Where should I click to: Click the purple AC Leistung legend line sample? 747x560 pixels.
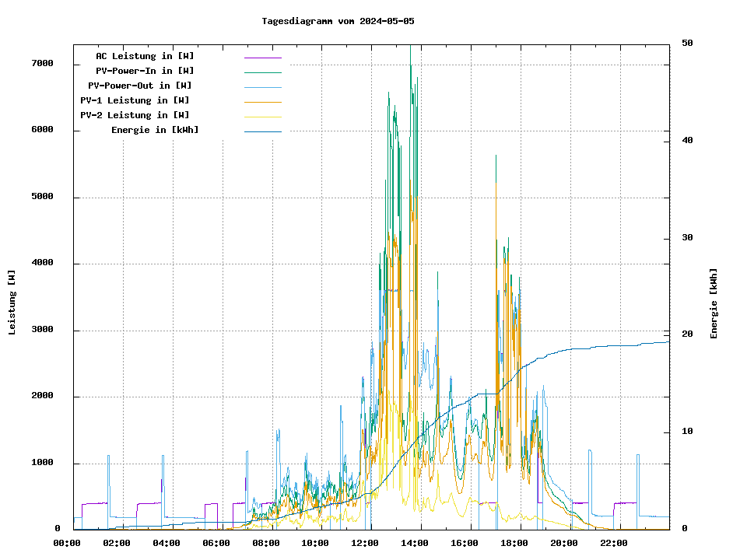click(x=262, y=58)
